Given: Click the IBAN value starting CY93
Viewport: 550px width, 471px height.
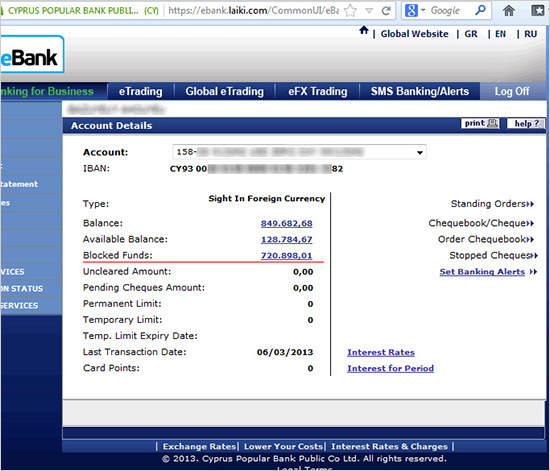Looking at the screenshot, I should tap(256, 169).
